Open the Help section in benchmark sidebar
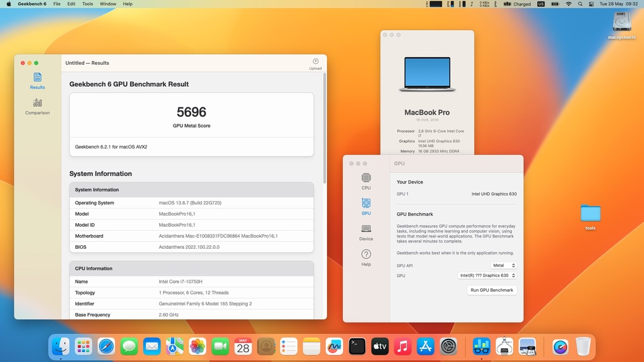644x362 pixels. click(x=366, y=258)
